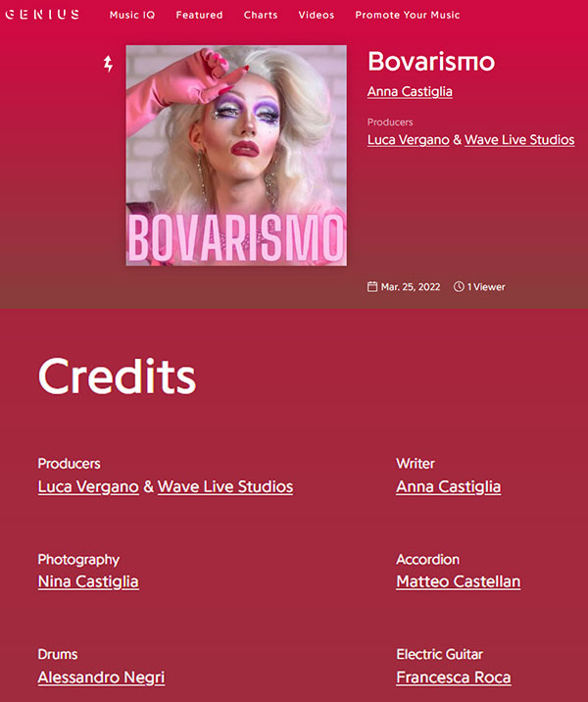Click the Bovarismo album cover image
This screenshot has height=702, width=588.
(236, 155)
